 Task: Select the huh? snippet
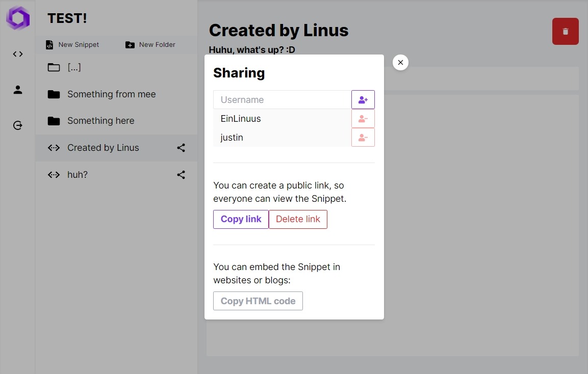click(78, 175)
